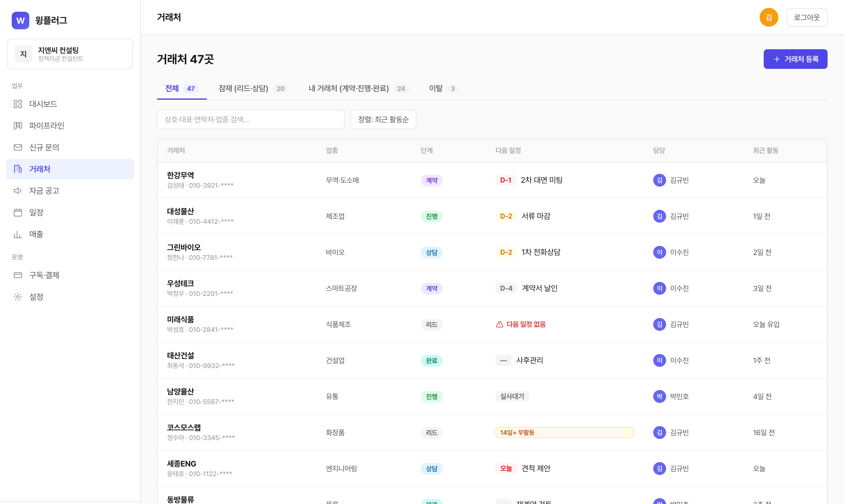844x504 pixels.
Task: Click 김규빈 avatar in 한강무역 row
Action: [659, 180]
